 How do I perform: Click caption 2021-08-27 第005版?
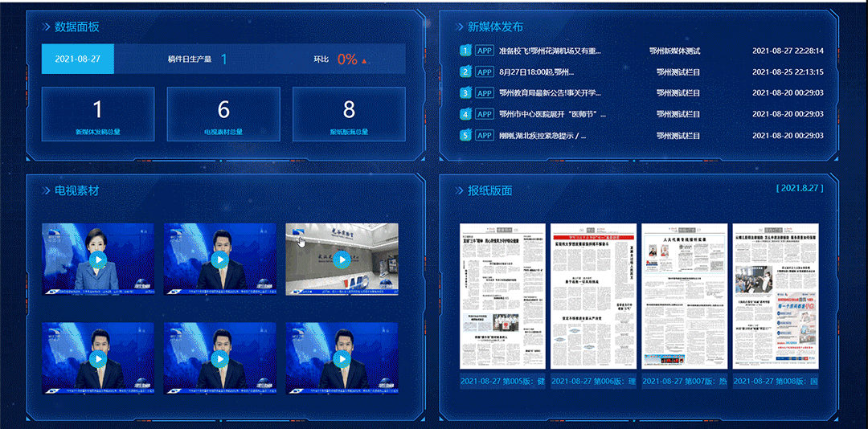tap(502, 382)
